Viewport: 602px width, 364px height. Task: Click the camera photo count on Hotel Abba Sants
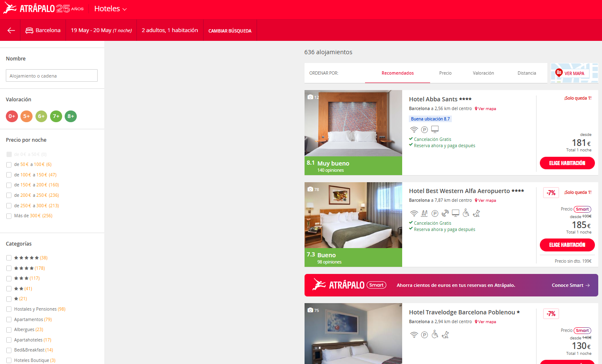click(x=313, y=97)
